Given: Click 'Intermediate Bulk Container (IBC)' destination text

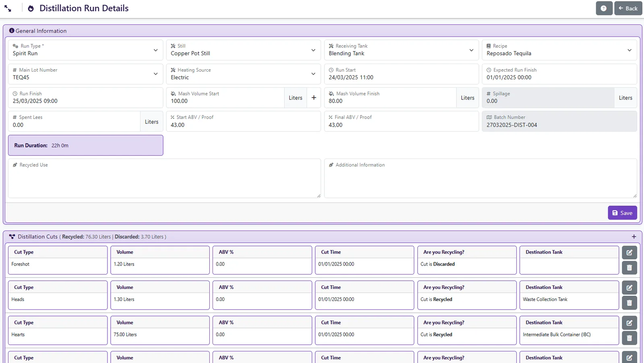Looking at the screenshot, I should click(x=557, y=334).
